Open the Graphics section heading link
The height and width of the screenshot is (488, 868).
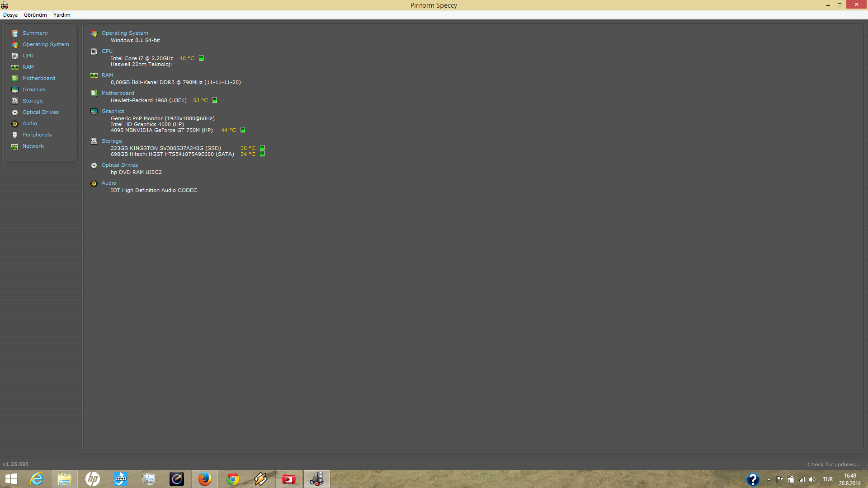[113, 111]
